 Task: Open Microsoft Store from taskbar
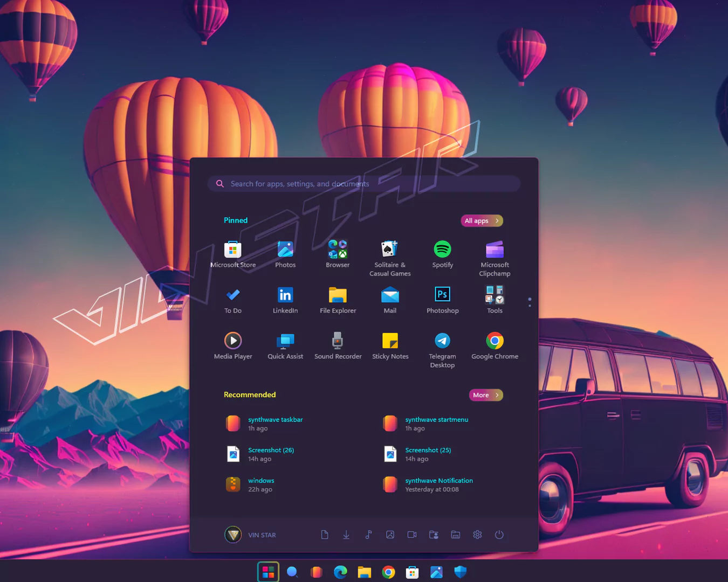click(x=413, y=572)
